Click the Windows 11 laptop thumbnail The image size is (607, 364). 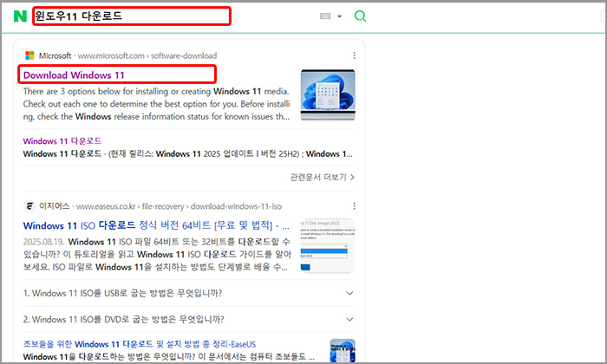[x=328, y=94]
